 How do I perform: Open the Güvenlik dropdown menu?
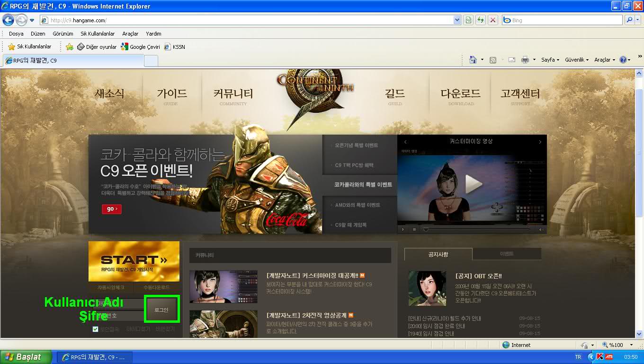click(x=577, y=60)
